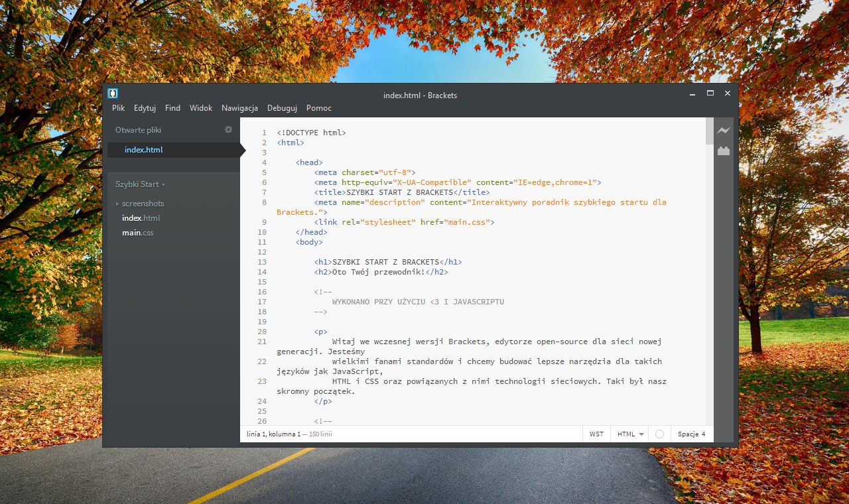The height and width of the screenshot is (504, 849).
Task: Click the 150 linii count in status bar
Action: 320,434
